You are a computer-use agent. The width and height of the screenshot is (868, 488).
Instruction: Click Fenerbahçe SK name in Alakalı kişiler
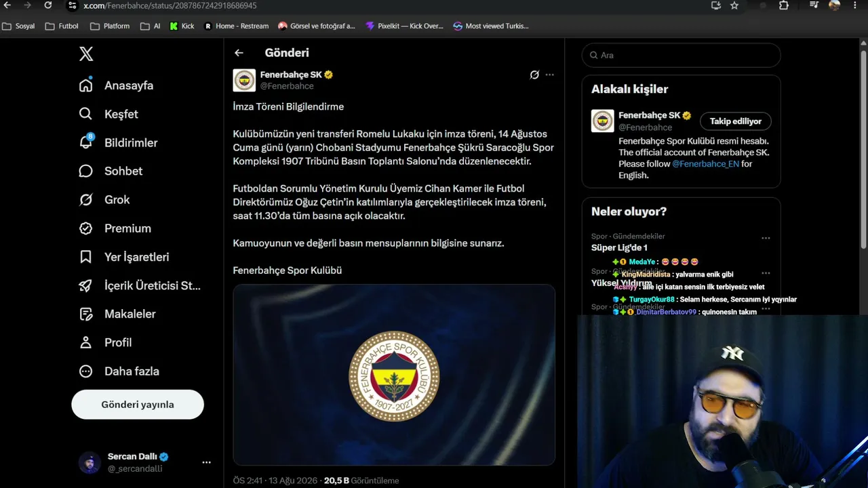coord(649,115)
